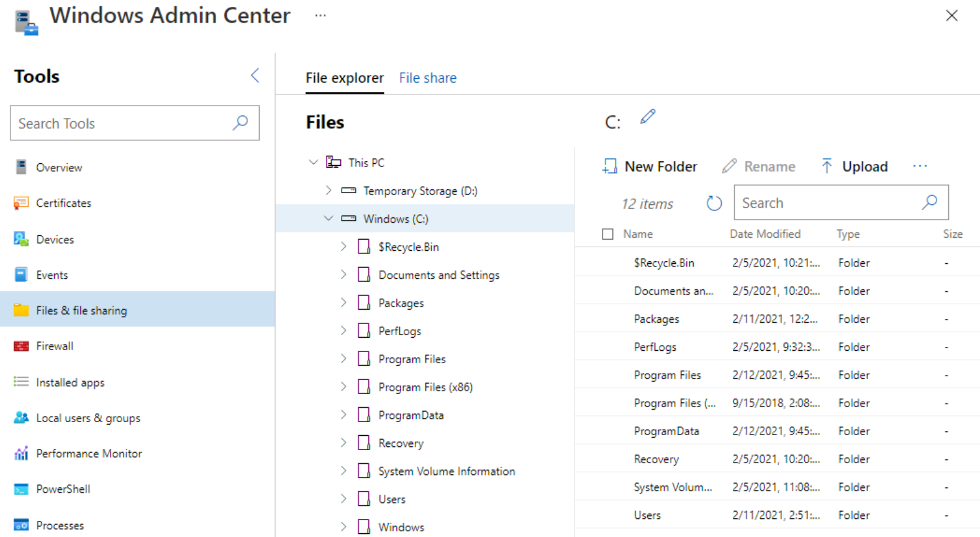Click the magnifier icon in Search Tools

(x=240, y=123)
